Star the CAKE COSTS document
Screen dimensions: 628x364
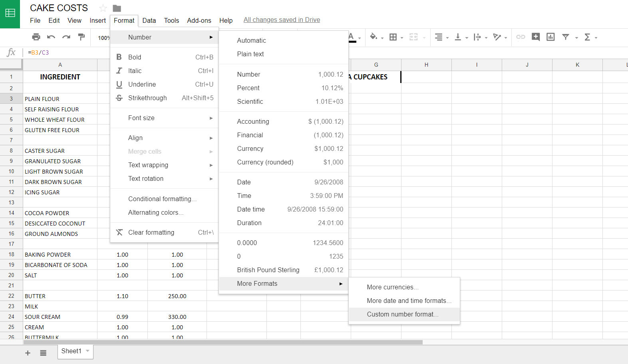coord(103,8)
